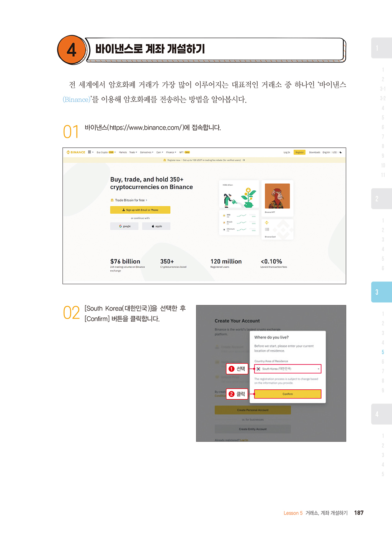Open the Markets menu item

(x=123, y=152)
